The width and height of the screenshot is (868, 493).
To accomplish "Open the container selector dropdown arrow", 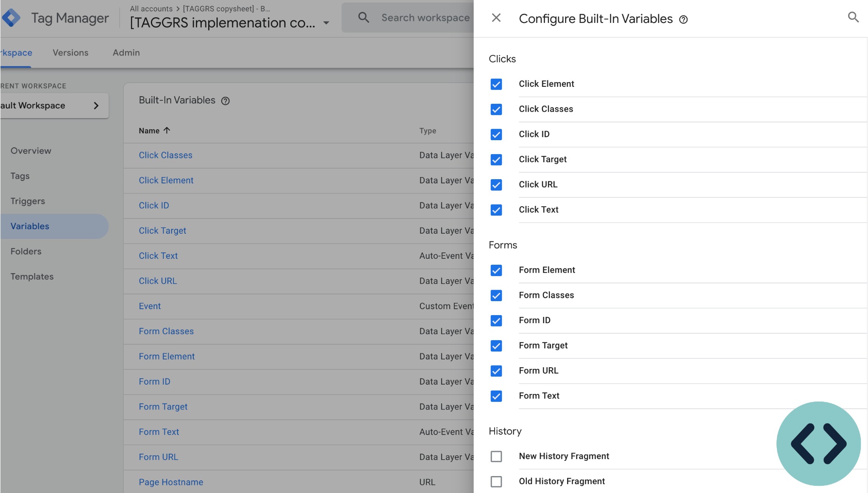I will [x=326, y=23].
